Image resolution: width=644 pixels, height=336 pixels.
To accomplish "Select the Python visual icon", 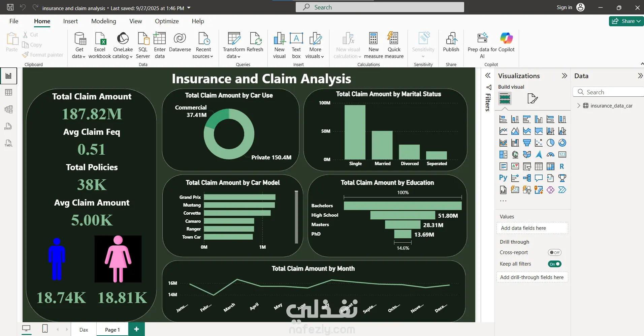I will pyautogui.click(x=503, y=178).
